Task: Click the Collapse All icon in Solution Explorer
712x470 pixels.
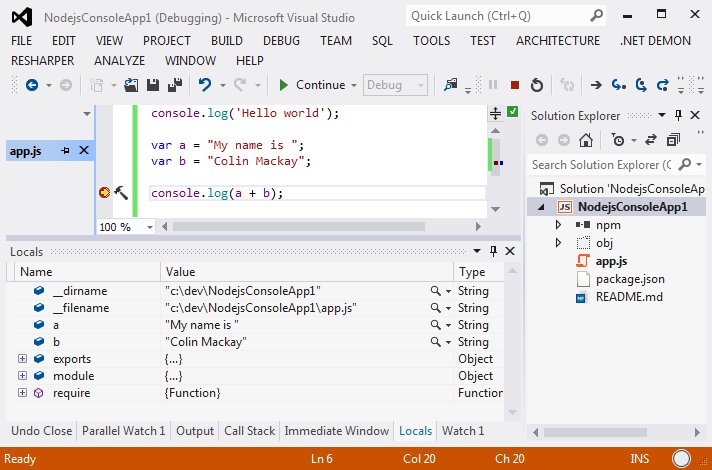Action: pos(673,140)
